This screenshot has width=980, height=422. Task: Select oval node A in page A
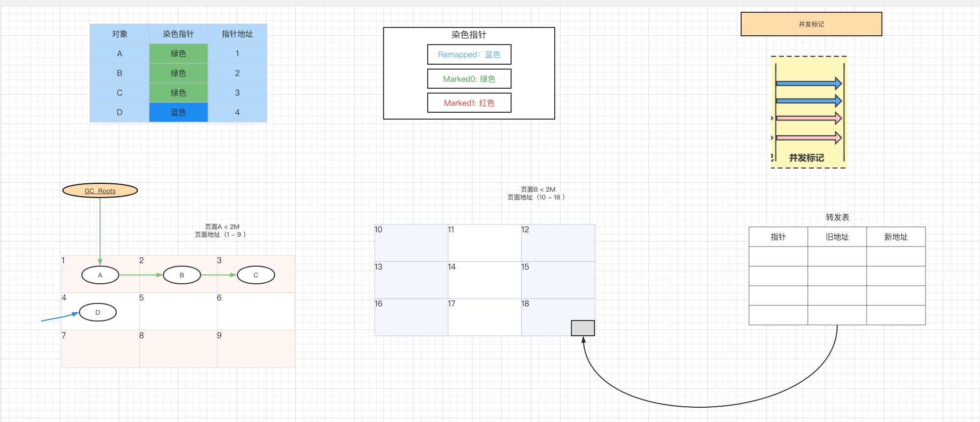coord(100,275)
